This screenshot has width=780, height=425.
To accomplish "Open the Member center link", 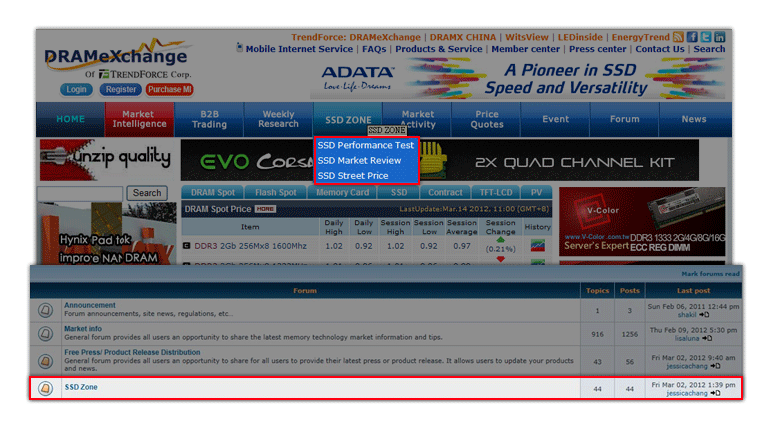I will point(526,49).
